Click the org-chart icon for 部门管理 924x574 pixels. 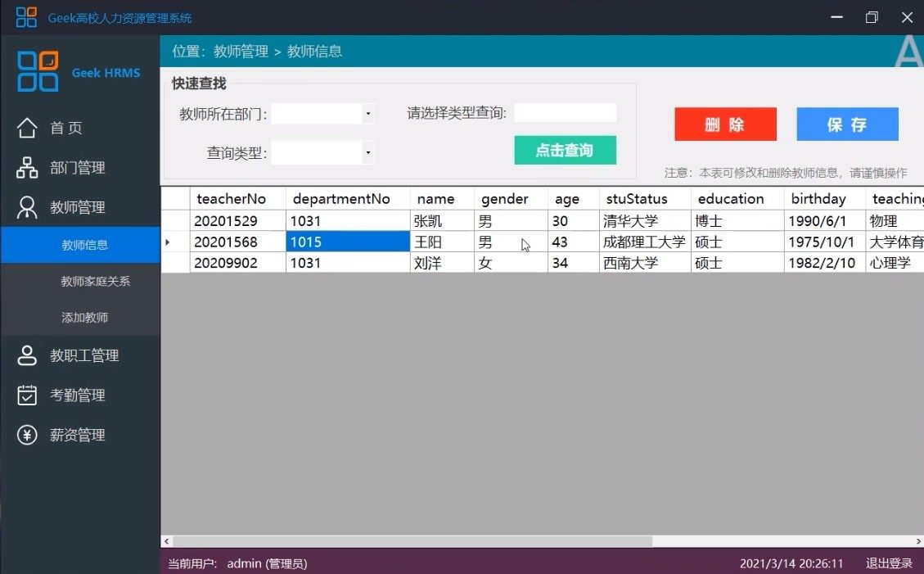coord(27,167)
